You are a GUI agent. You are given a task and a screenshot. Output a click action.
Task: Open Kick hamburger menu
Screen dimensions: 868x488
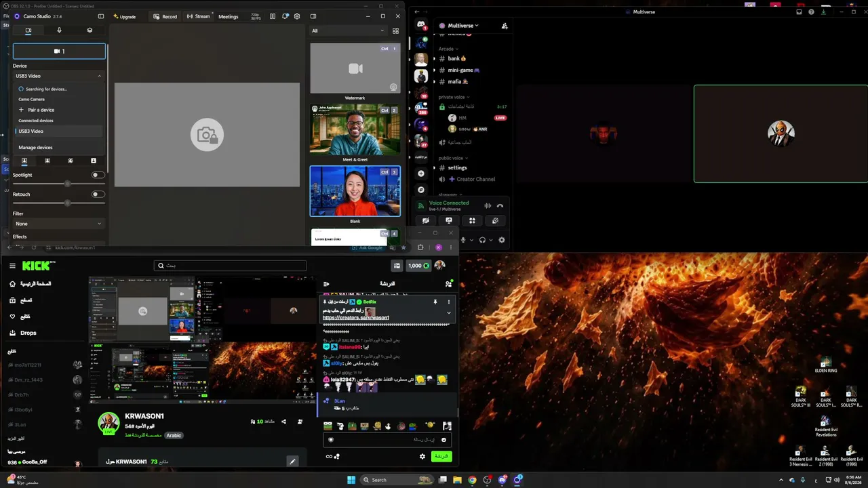[12, 266]
